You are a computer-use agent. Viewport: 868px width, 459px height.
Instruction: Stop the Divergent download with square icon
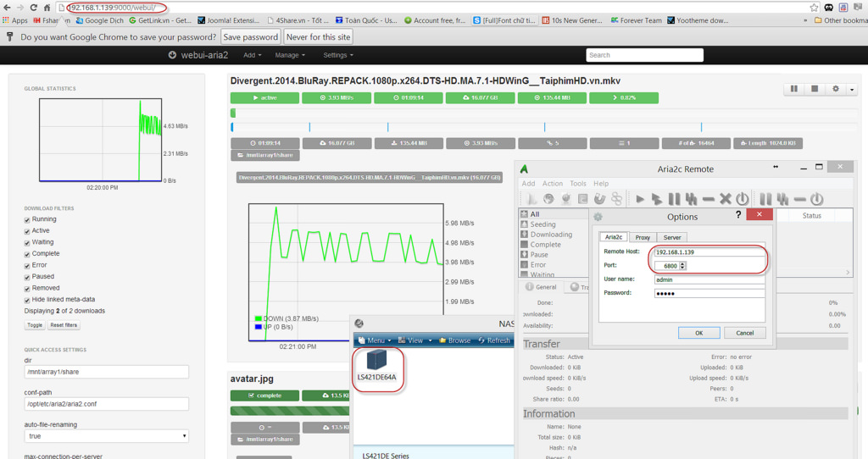point(815,89)
